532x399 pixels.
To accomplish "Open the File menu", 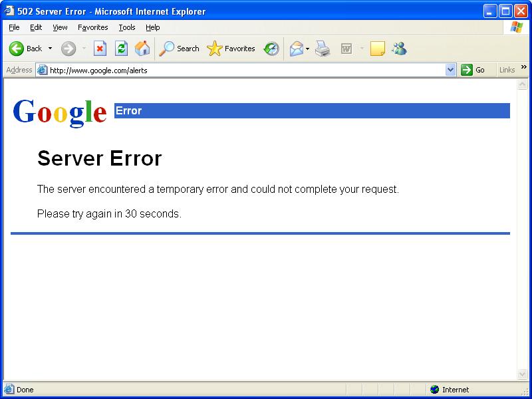I will [14, 27].
